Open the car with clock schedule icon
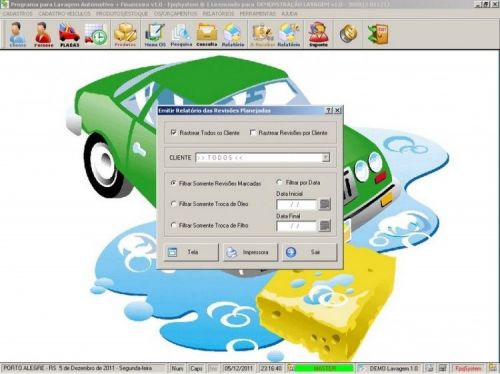Screen dimensions: 500x374 [96, 34]
